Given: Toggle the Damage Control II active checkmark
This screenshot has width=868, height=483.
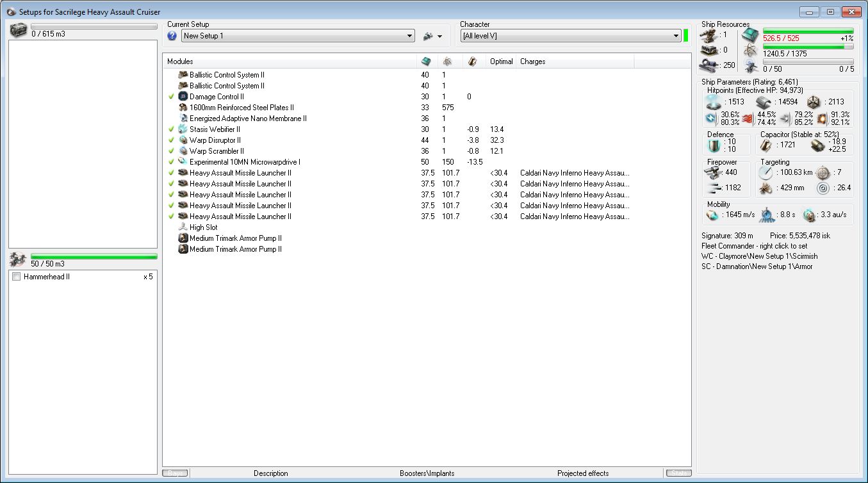Looking at the screenshot, I should point(172,97).
